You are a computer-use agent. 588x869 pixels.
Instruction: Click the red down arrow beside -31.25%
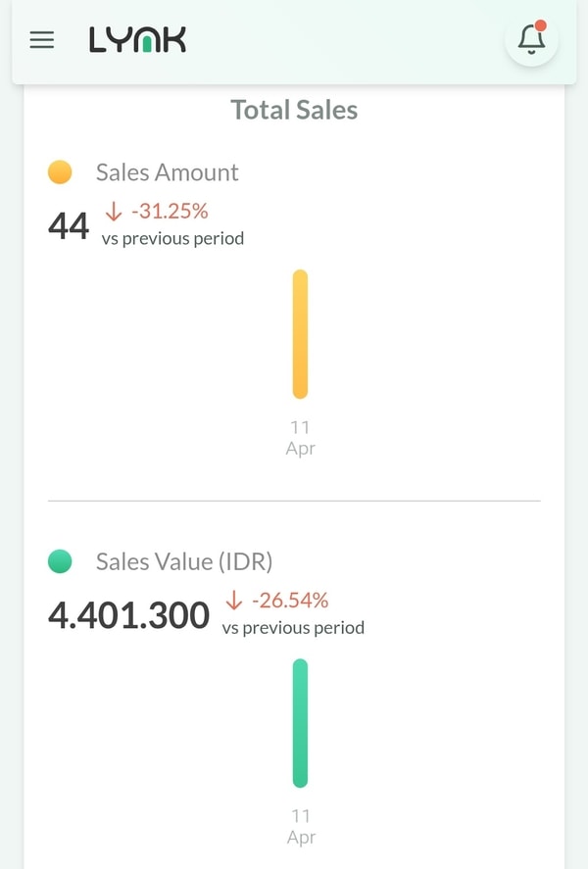point(114,212)
